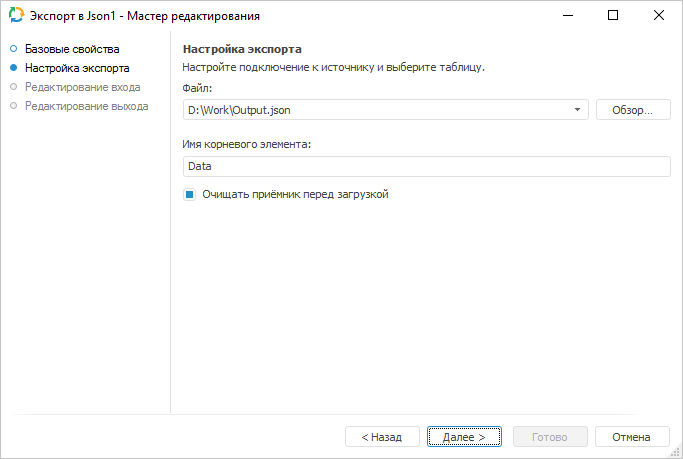
Task: Maximize the wizard window
Action: click(613, 16)
